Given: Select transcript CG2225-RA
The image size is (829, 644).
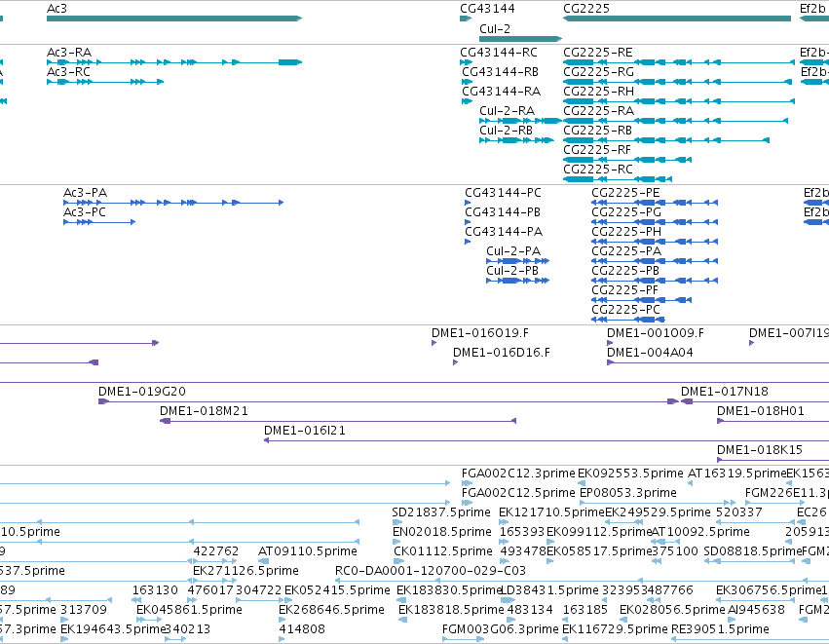Looking at the screenshot, I should coord(598,111).
